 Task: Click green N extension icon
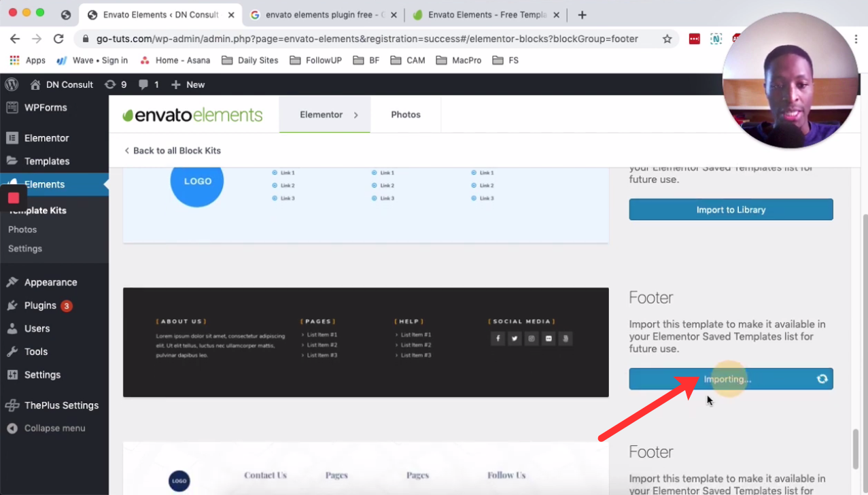pos(716,39)
